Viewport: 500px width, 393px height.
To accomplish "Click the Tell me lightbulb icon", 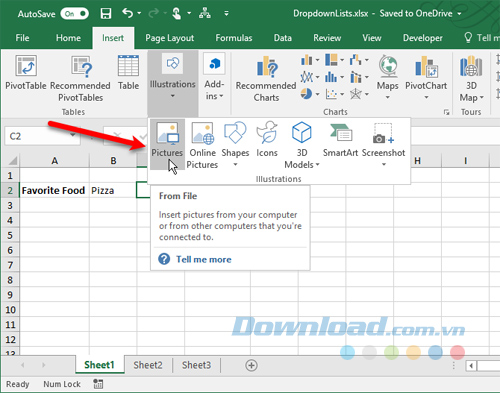I will click(x=468, y=38).
